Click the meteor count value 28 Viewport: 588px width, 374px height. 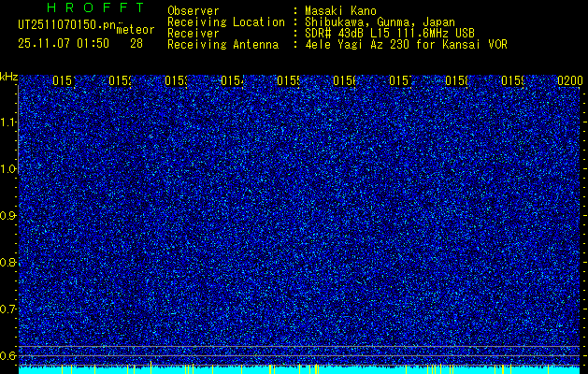(x=136, y=44)
